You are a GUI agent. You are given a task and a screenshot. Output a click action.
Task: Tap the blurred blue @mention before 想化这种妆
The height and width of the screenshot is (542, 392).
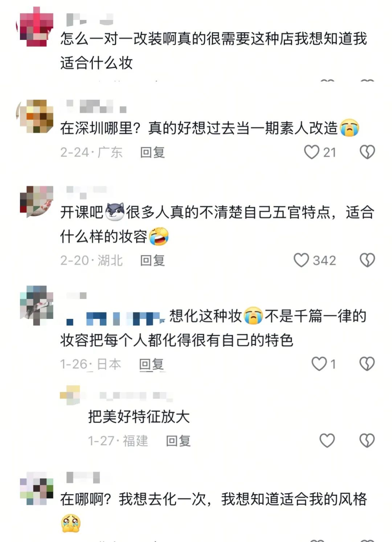pyautogui.click(x=114, y=317)
